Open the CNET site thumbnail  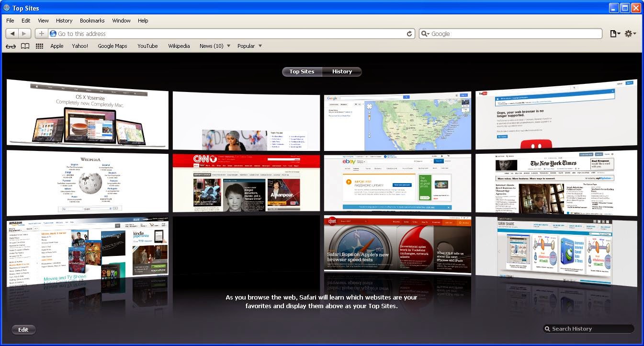point(397,244)
